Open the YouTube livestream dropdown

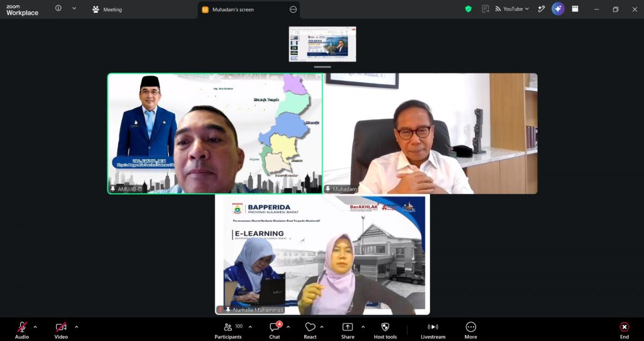click(x=512, y=9)
